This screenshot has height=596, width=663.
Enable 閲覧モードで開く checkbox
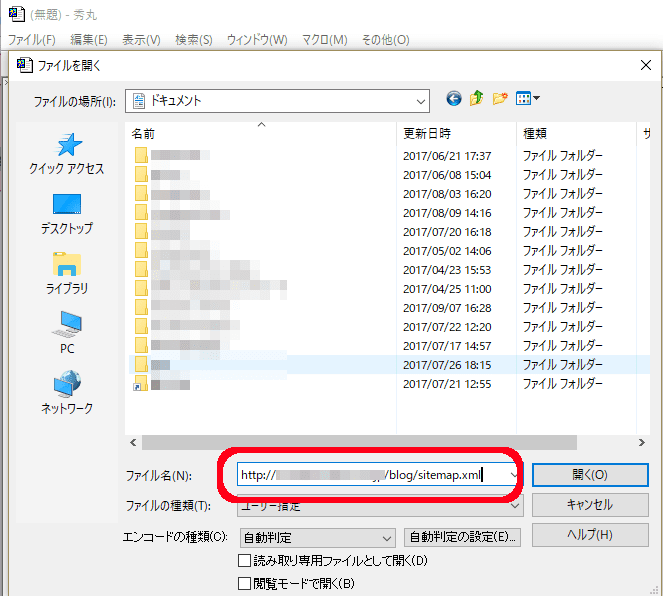[244, 584]
